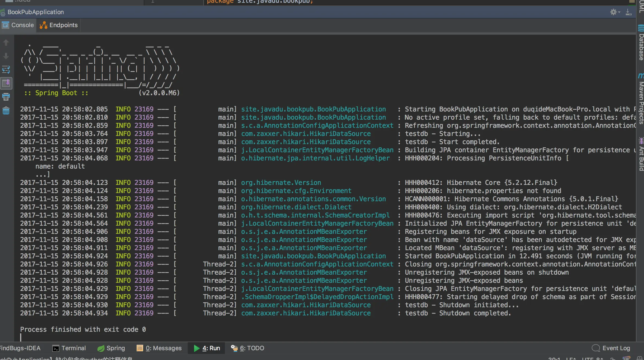Switch to the Endpoints tab
This screenshot has width=644, height=360.
(59, 25)
